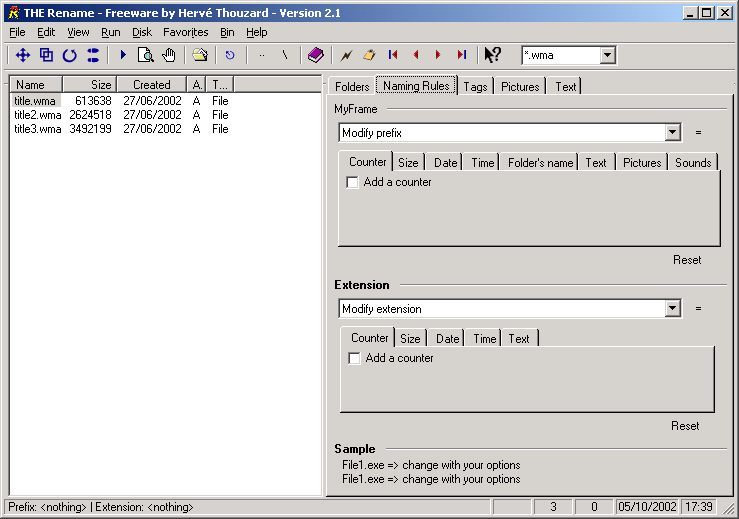Open the Help menu
The height and width of the screenshot is (519, 739).
pyautogui.click(x=257, y=32)
